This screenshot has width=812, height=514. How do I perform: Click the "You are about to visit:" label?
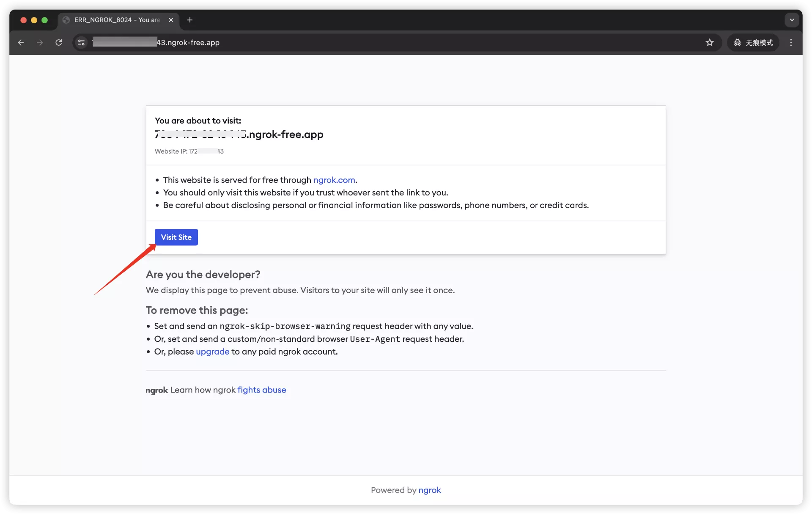(198, 121)
